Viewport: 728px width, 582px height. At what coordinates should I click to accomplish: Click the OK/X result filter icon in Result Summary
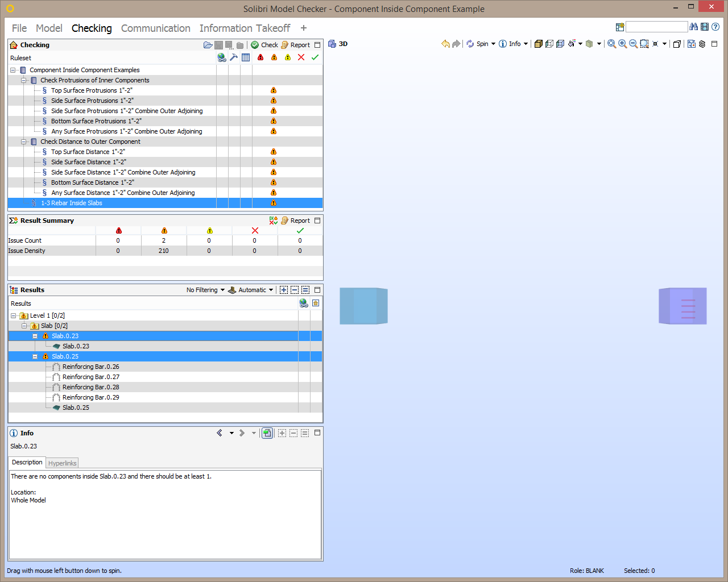tap(274, 221)
